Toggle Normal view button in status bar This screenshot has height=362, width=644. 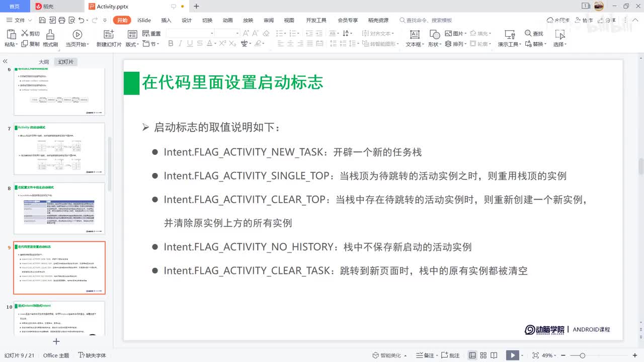[x=472, y=355]
